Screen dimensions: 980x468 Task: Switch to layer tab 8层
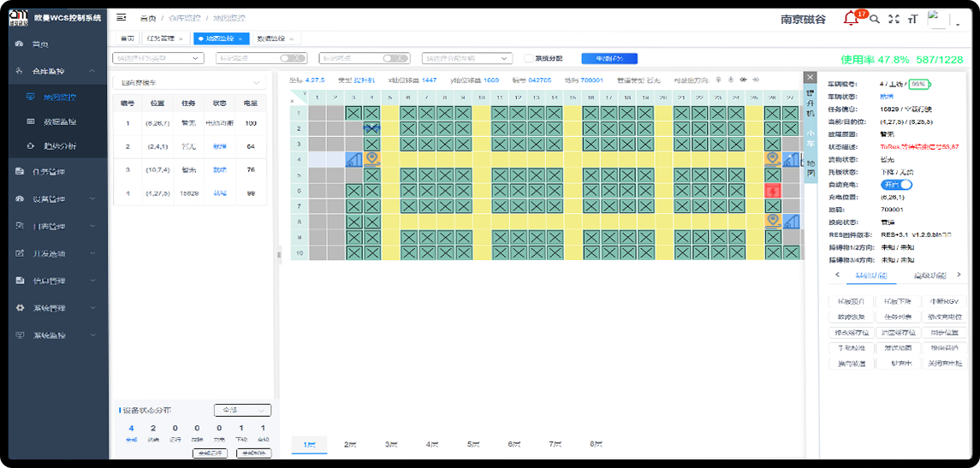pos(597,444)
